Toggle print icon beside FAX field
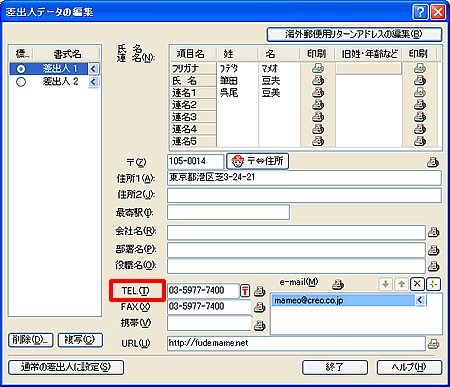The height and width of the screenshot is (387, 450). 259,307
